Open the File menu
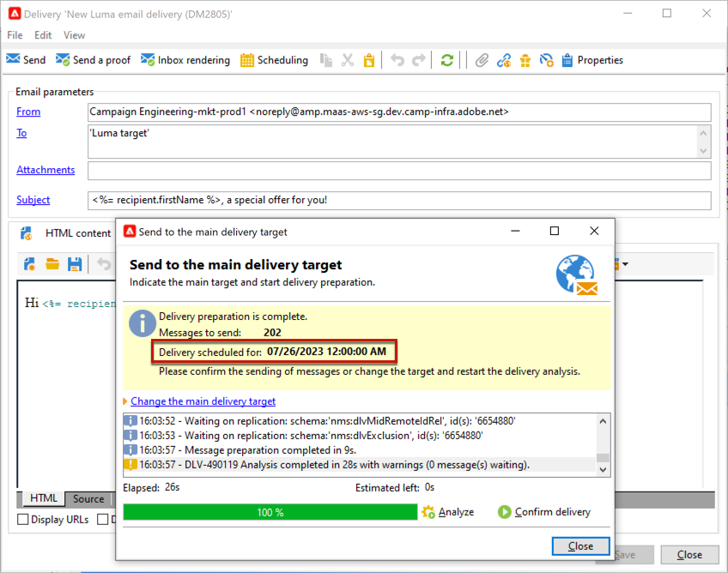Viewport: 728px width, 573px height. point(15,35)
